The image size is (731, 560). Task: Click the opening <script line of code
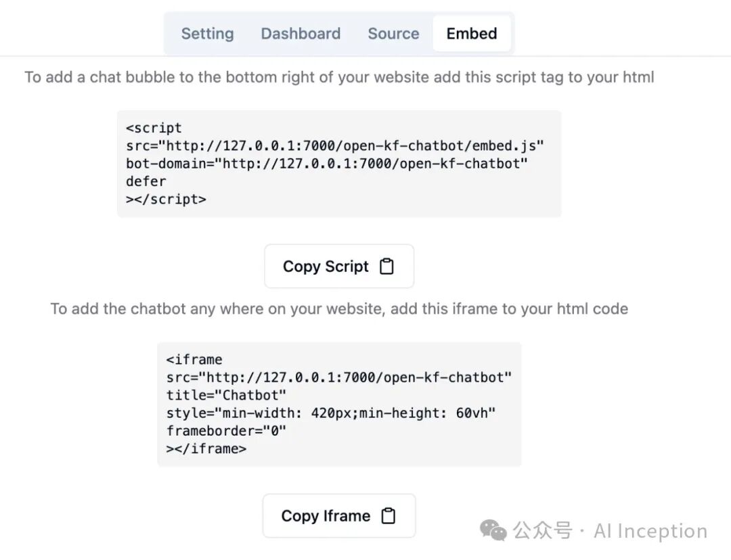[154, 128]
